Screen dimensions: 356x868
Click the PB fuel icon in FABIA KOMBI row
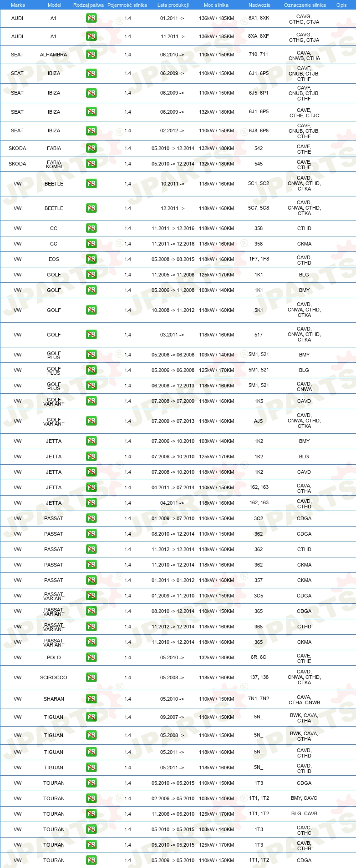91,164
